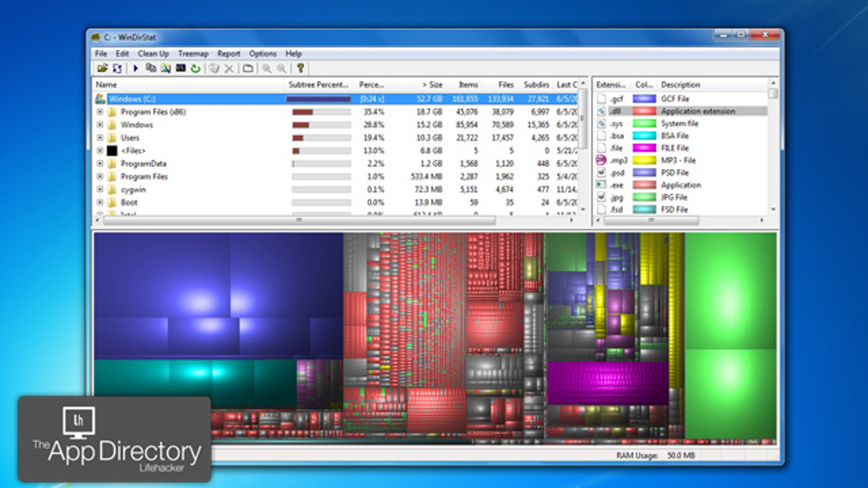Click the large magenta block in treemap
Image resolution: width=868 pixels, height=488 pixels.
coord(608,383)
